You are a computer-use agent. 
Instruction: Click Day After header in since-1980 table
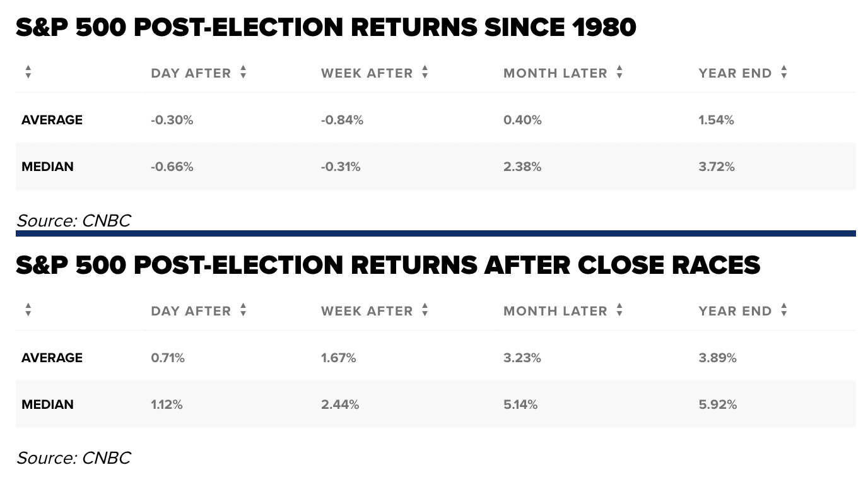coord(191,73)
